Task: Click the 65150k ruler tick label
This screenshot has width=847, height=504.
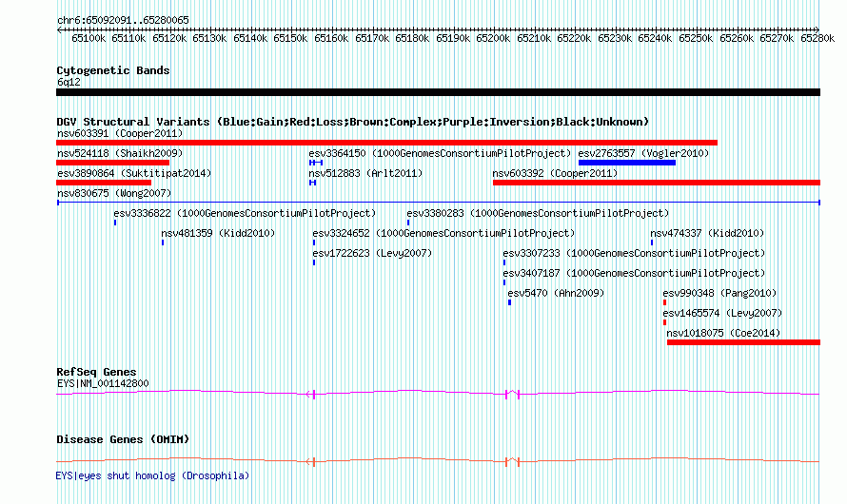Action: tap(290, 38)
